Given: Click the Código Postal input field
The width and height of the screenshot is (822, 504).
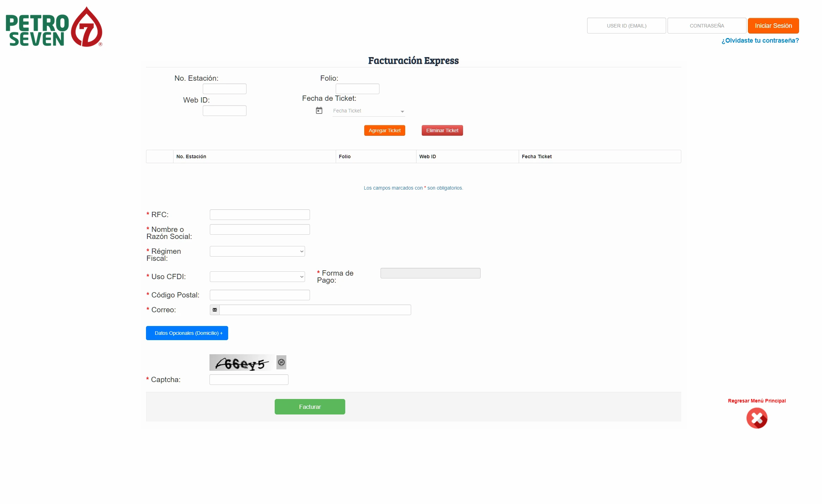Looking at the screenshot, I should pyautogui.click(x=260, y=295).
